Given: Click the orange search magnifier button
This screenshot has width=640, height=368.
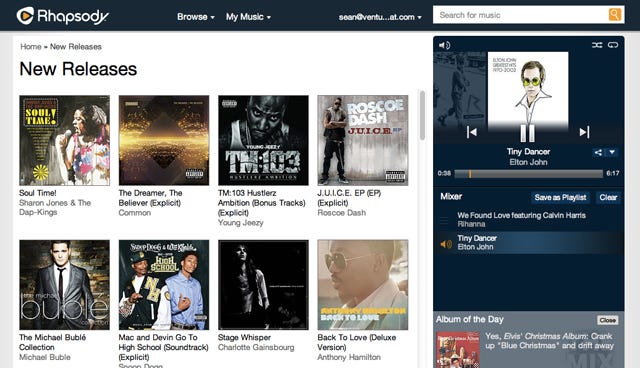Looking at the screenshot, I should pyautogui.click(x=615, y=15).
